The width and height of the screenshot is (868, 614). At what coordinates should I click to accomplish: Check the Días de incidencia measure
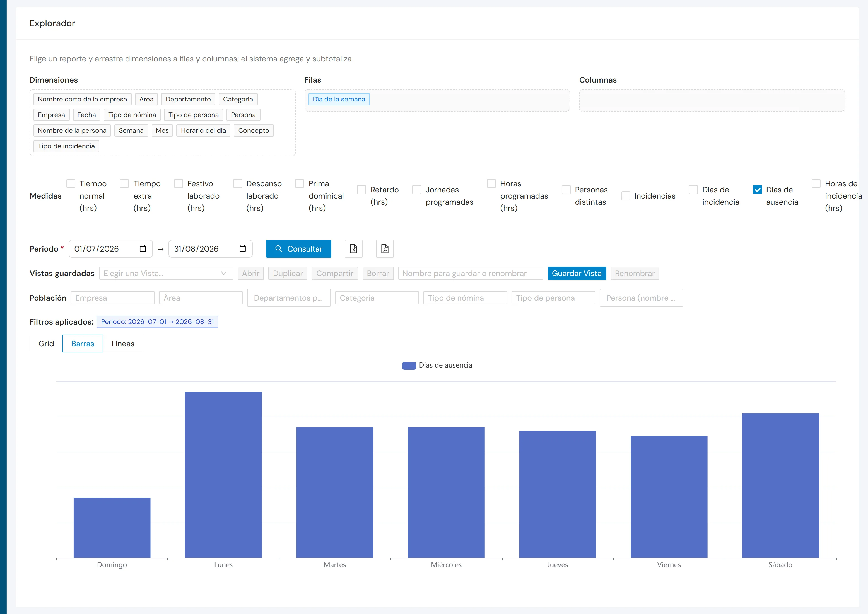(x=693, y=190)
